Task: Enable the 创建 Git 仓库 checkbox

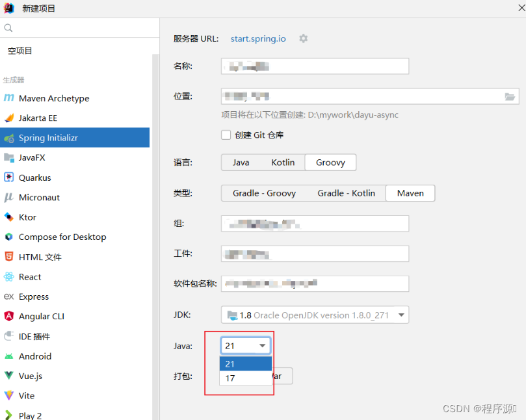Action: click(x=226, y=135)
